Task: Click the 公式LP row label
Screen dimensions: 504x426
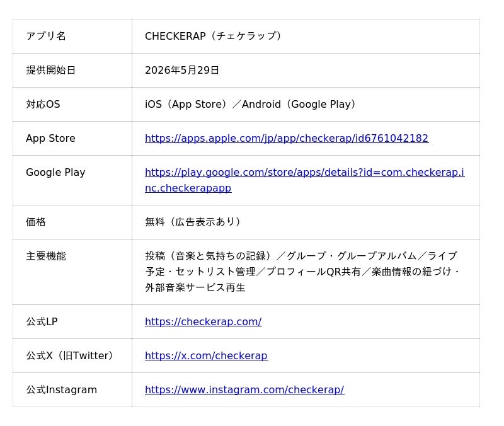Action: pyautogui.click(x=42, y=321)
